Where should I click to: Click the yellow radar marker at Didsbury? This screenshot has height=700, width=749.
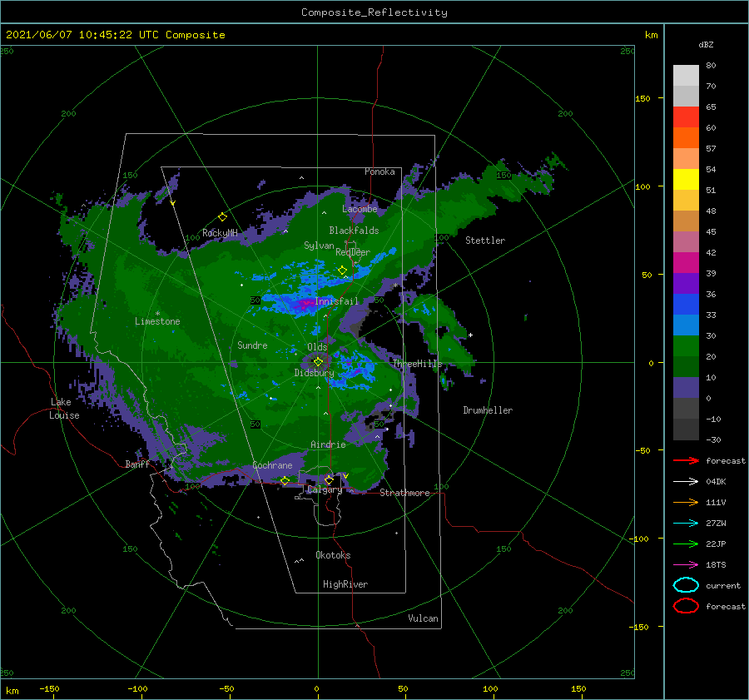[318, 362]
